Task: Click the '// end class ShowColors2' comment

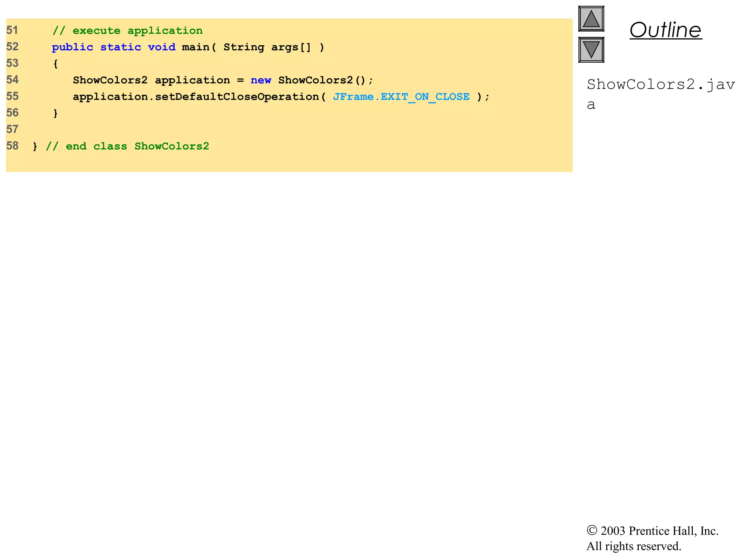Action: coord(127,146)
